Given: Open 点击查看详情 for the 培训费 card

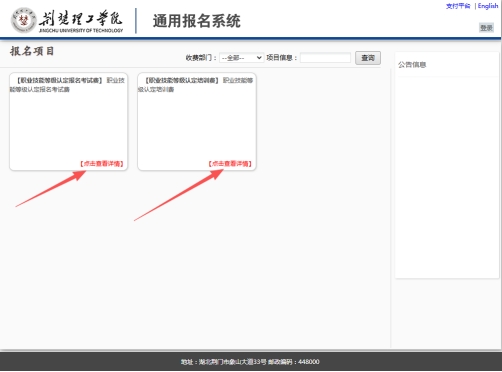Looking at the screenshot, I should tap(230, 164).
